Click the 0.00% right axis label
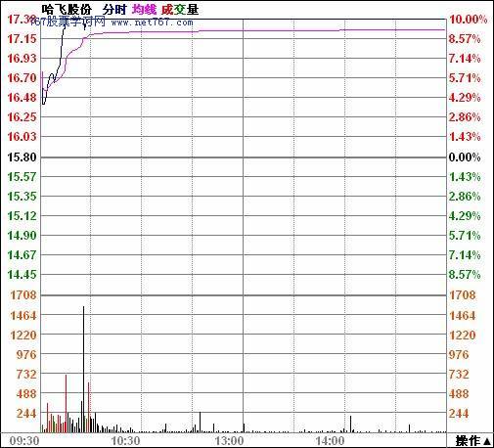This screenshot has height=448, width=494. (x=465, y=157)
